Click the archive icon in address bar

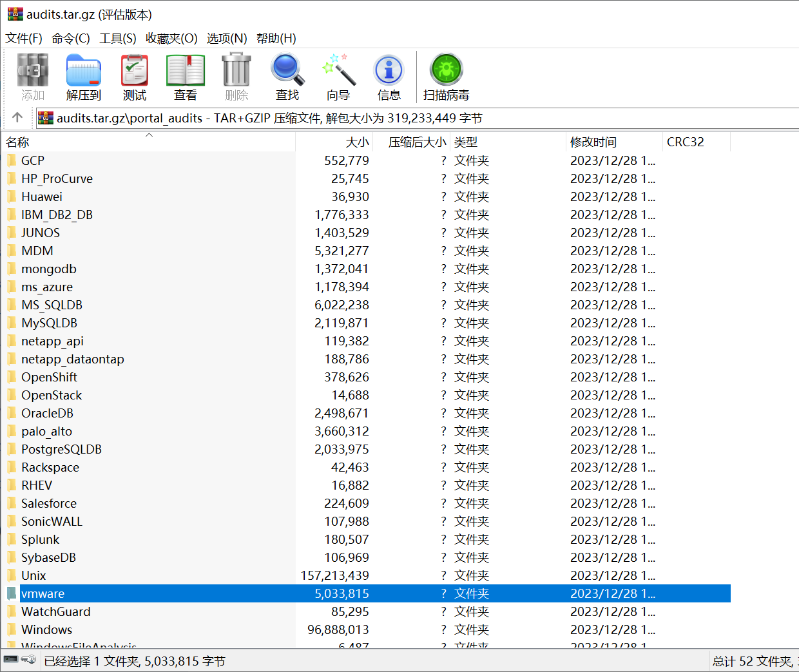coord(46,118)
